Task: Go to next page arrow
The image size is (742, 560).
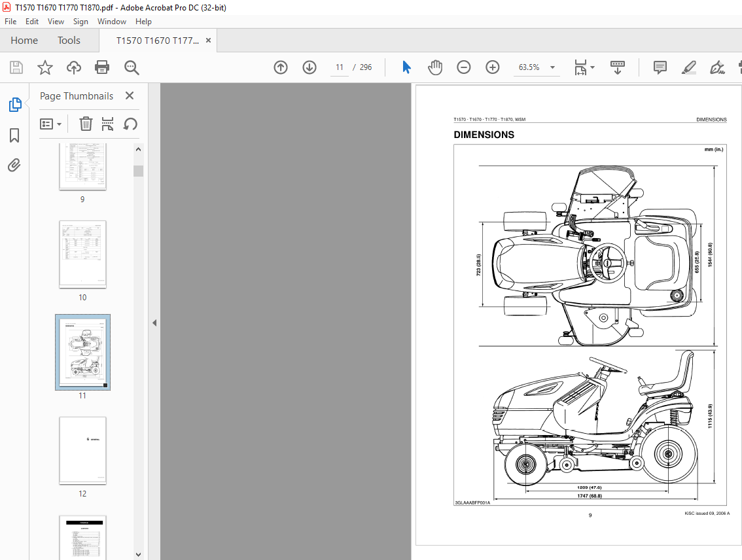Action: (x=309, y=67)
